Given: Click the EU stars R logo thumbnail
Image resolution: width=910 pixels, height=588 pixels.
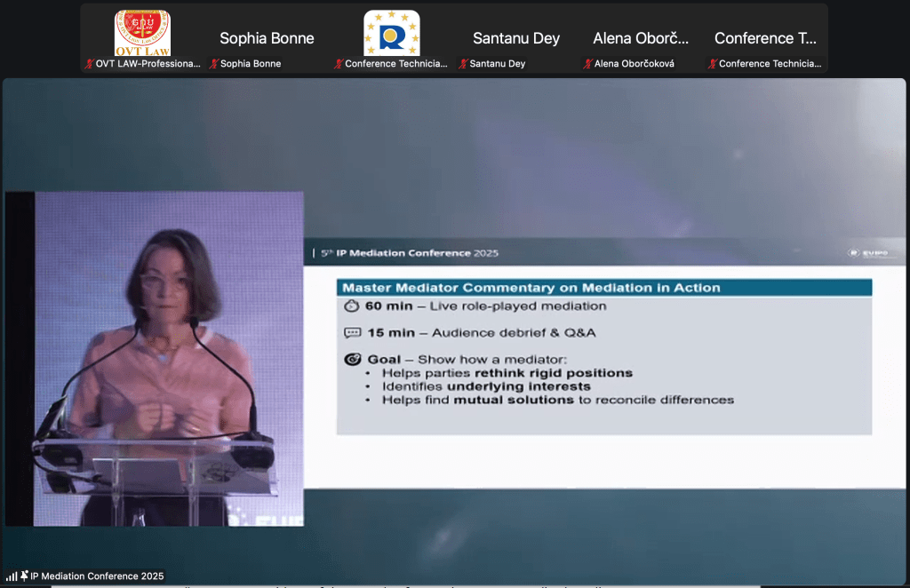Looking at the screenshot, I should click(391, 34).
